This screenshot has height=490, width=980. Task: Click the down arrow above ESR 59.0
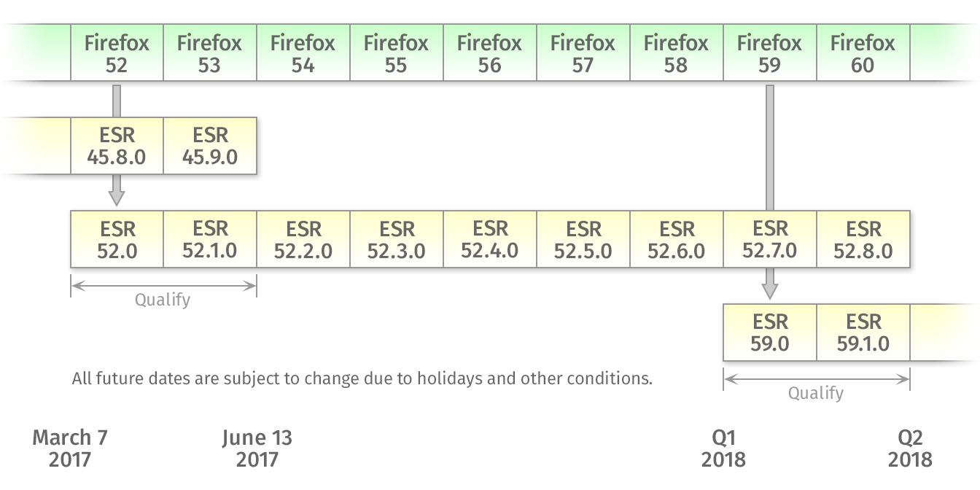point(770,284)
